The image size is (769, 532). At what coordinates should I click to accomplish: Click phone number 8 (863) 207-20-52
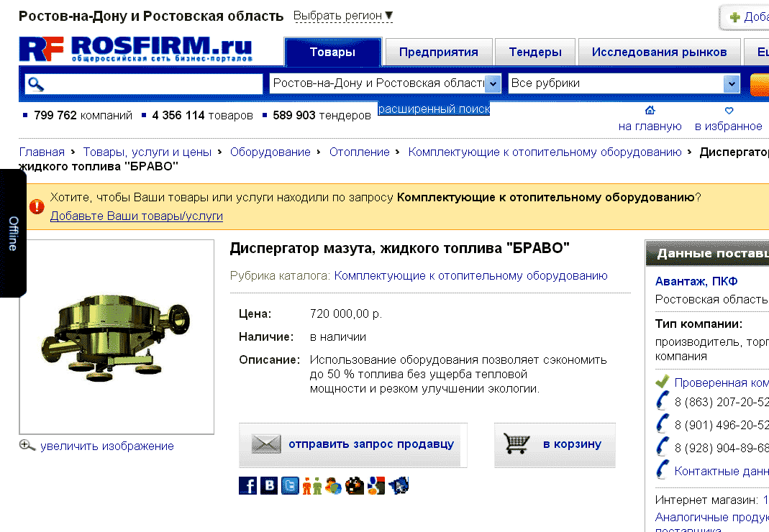coord(722,402)
